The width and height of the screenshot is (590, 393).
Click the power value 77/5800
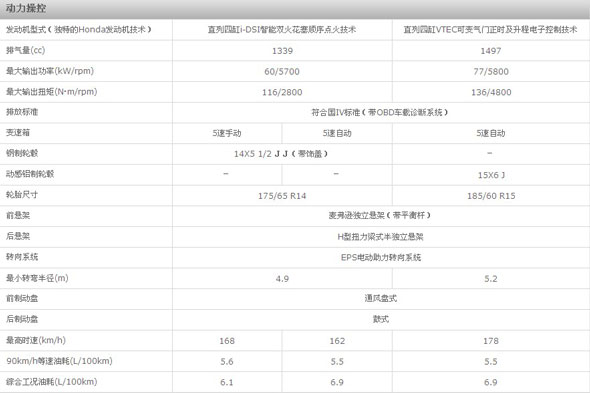[491, 72]
